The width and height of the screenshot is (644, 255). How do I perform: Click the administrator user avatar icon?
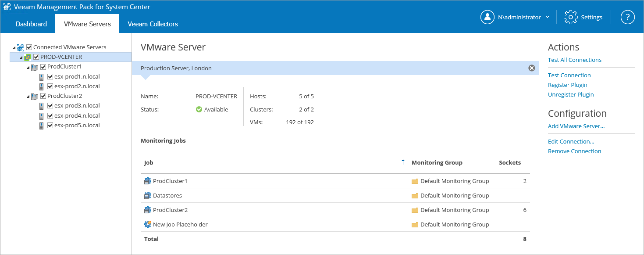487,17
